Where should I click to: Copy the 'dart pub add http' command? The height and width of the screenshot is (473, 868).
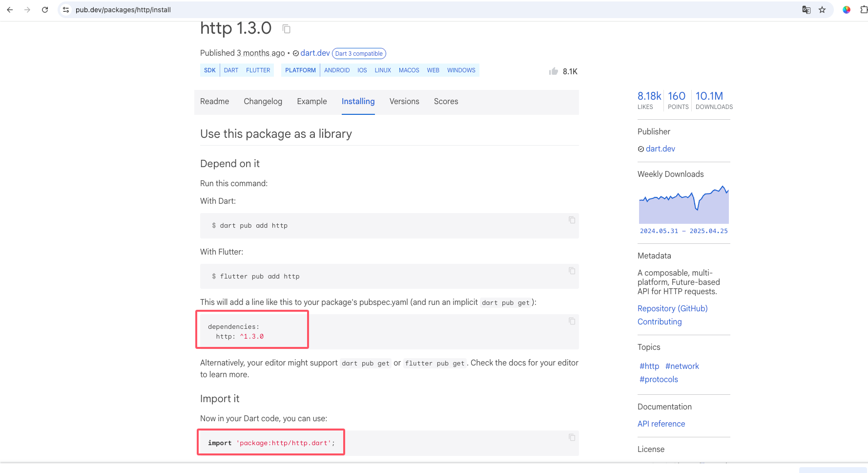[572, 220]
